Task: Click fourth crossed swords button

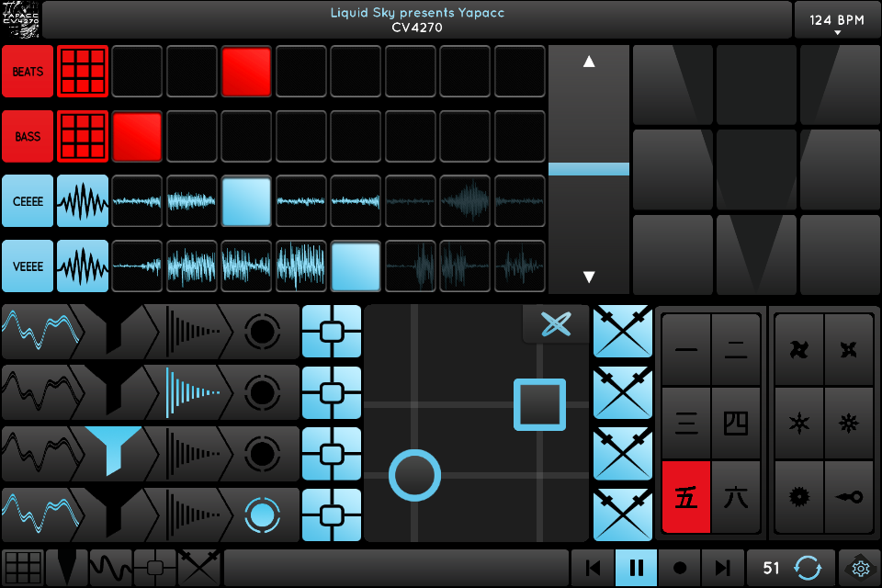Action: point(623,515)
